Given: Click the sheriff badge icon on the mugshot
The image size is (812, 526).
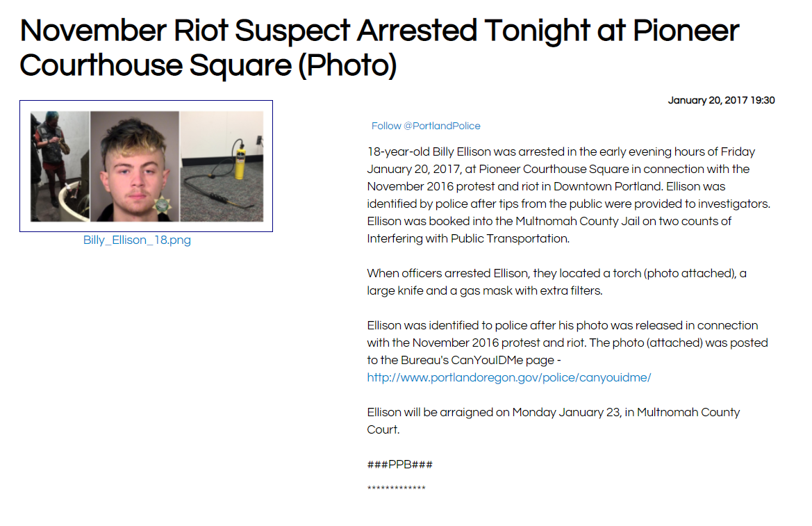Looking at the screenshot, I should tap(161, 205).
